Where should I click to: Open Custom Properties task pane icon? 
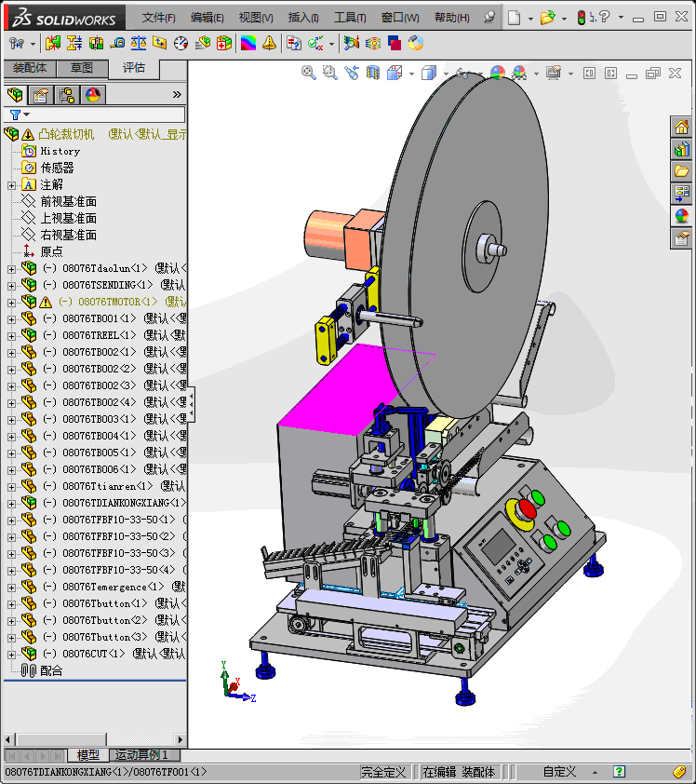click(x=681, y=238)
